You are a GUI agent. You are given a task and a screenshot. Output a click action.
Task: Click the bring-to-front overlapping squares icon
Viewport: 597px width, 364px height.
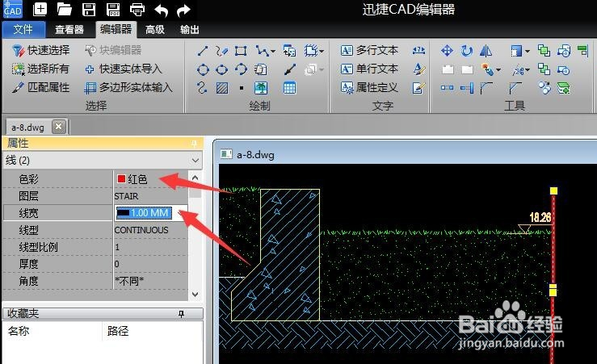pos(544,51)
